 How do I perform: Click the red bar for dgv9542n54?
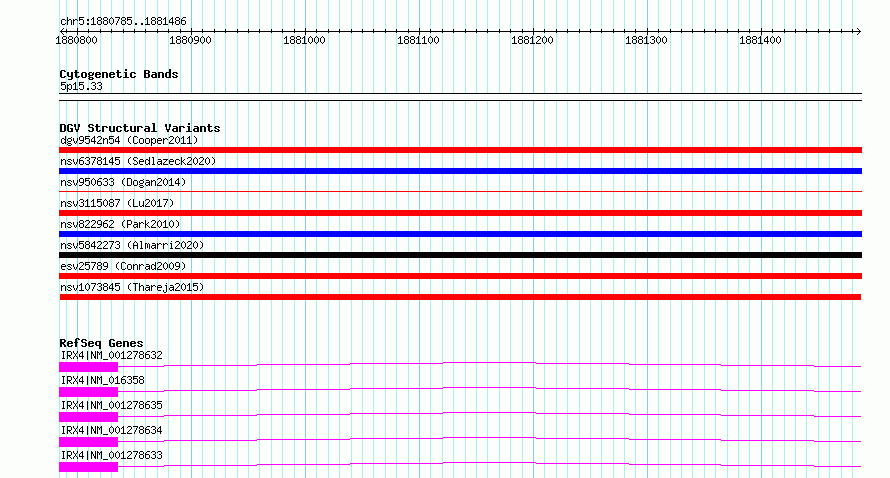(460, 150)
